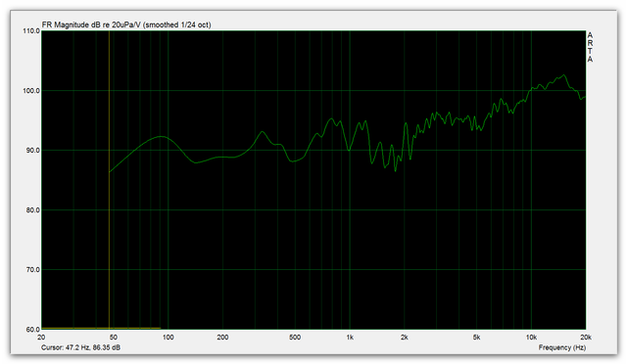Click the curve's highest peak above 10k
The width and height of the screenshot is (627, 364).
point(564,75)
